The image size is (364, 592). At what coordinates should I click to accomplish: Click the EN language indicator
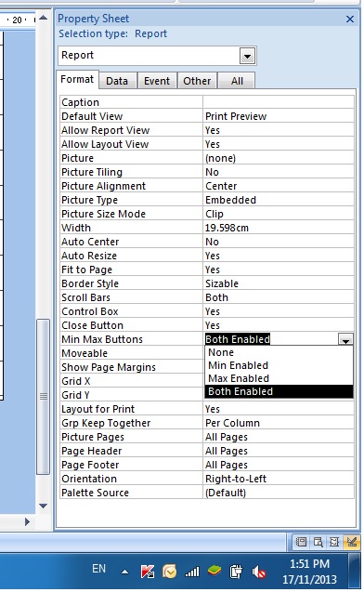click(98, 569)
